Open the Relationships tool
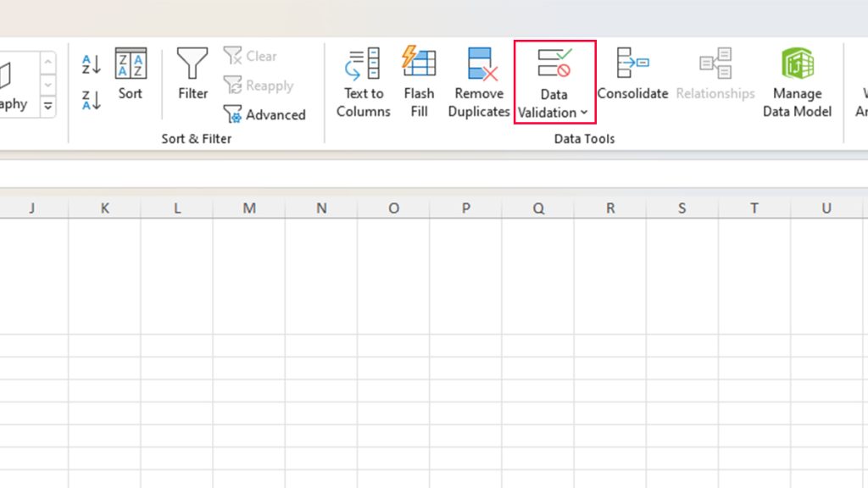This screenshot has width=868, height=488. (x=715, y=75)
